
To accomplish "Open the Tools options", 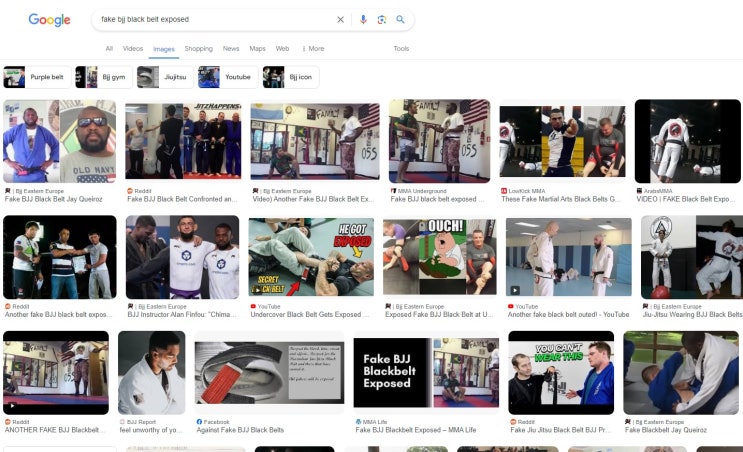I will click(401, 48).
